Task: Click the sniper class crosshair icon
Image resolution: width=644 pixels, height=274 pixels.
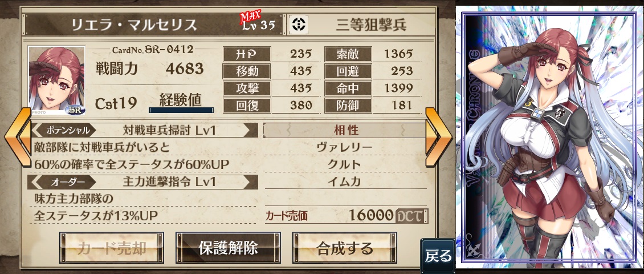Action: tap(298, 25)
